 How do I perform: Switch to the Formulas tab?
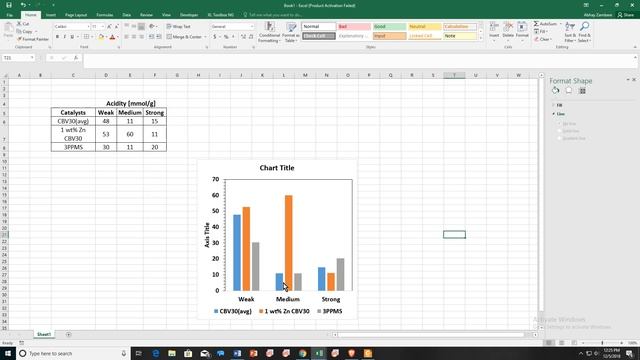(104, 15)
